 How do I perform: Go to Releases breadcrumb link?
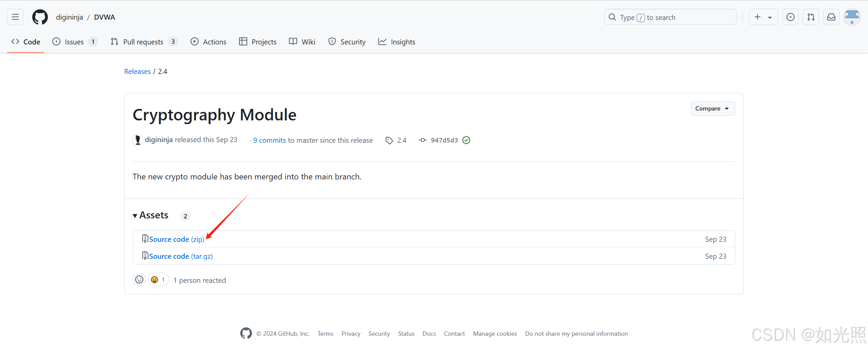tap(138, 72)
